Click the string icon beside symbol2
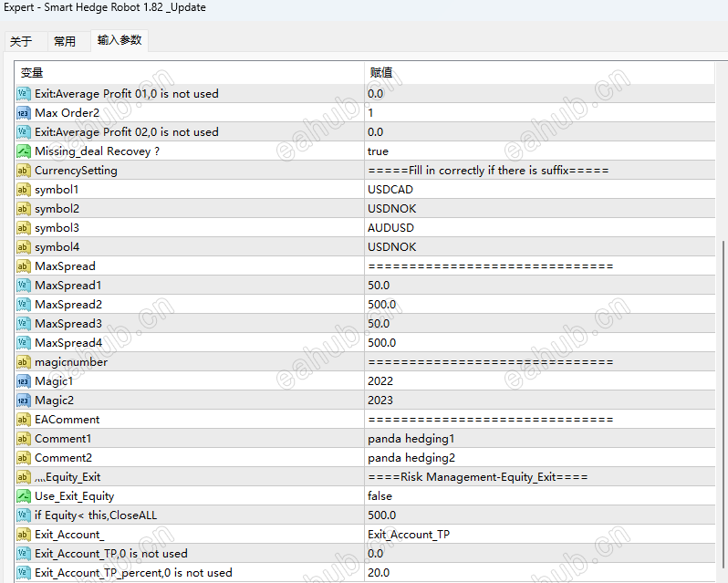Image resolution: width=728 pixels, height=583 pixels. coord(24,208)
